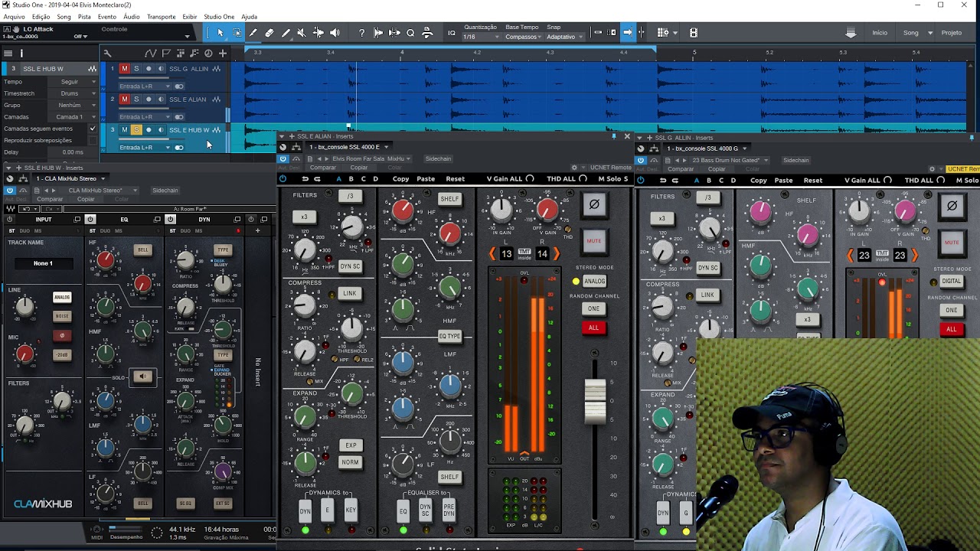Open the track wrench options icon

coord(107,53)
